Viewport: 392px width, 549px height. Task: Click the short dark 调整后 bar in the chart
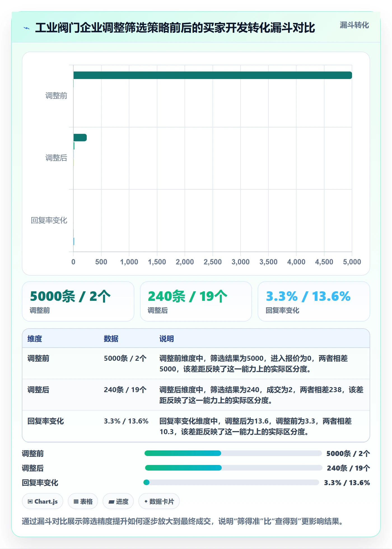tap(80, 138)
